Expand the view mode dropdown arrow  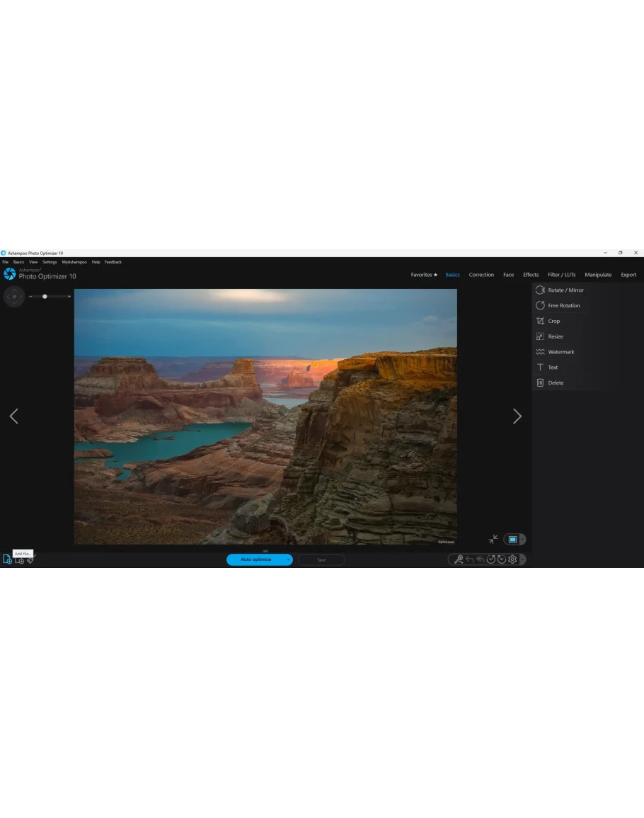pos(522,540)
